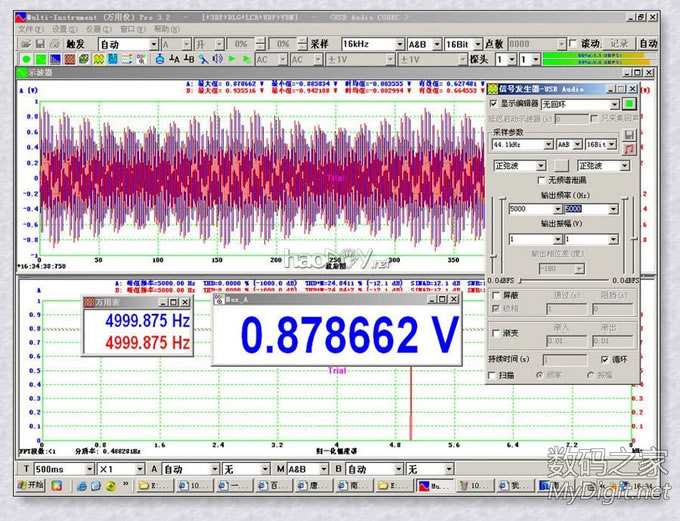680x521 pixels.
Task: Click the green play arrow in second toolbar
Action: (x=232, y=60)
